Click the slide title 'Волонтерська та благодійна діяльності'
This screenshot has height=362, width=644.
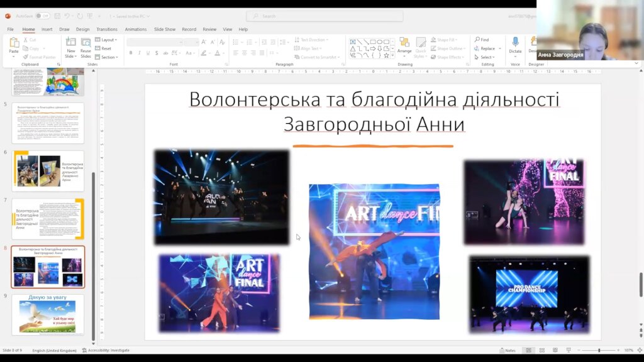pos(374,99)
